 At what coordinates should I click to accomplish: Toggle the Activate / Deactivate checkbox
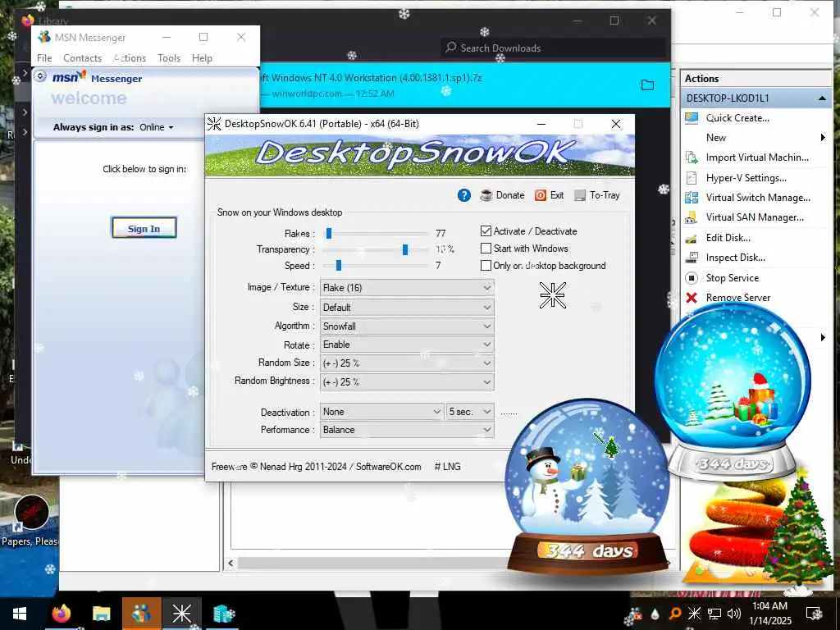486,231
